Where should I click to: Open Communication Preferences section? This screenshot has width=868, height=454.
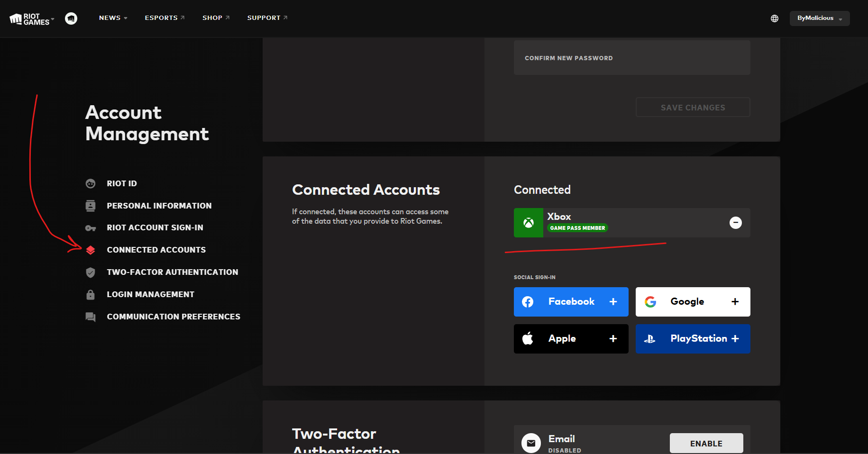[174, 317]
